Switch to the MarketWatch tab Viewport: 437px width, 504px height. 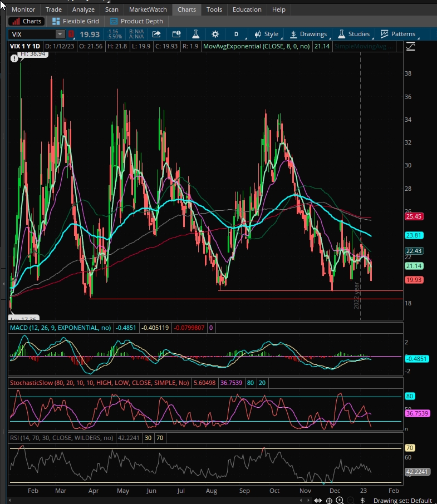tap(148, 9)
